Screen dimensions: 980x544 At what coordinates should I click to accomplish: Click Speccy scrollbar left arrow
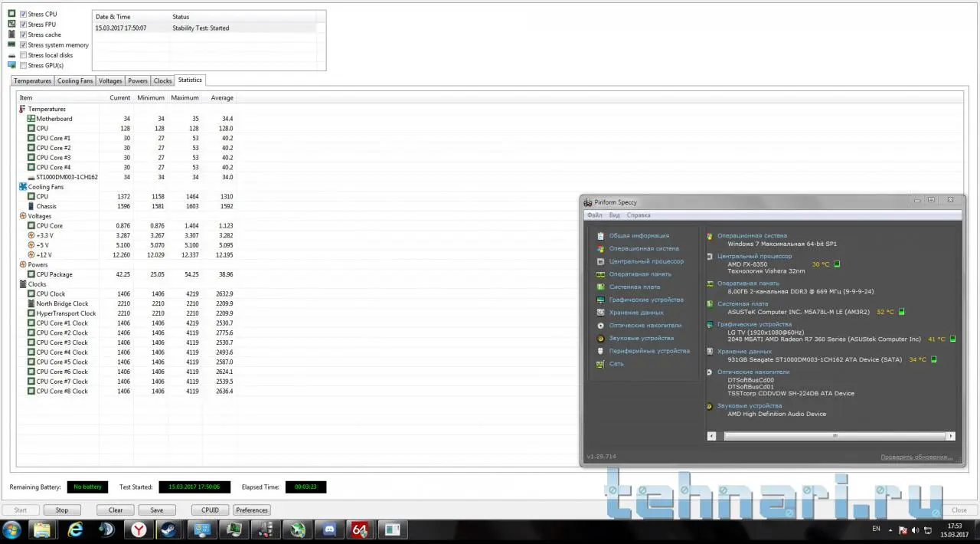711,436
